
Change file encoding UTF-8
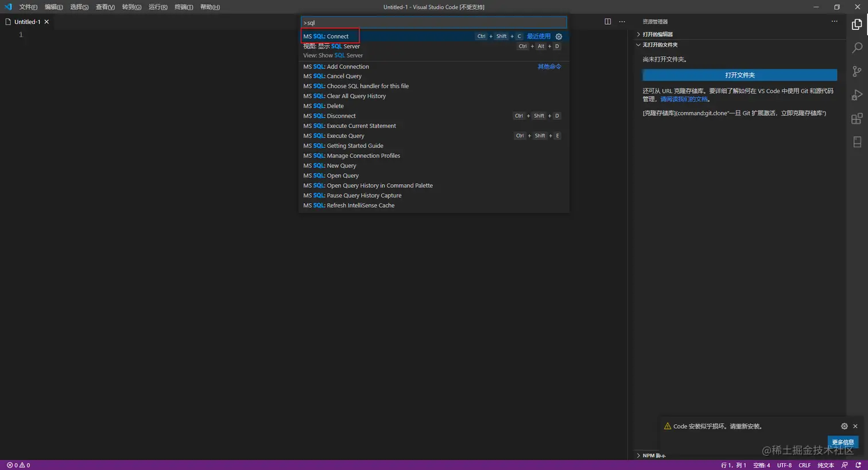784,465
